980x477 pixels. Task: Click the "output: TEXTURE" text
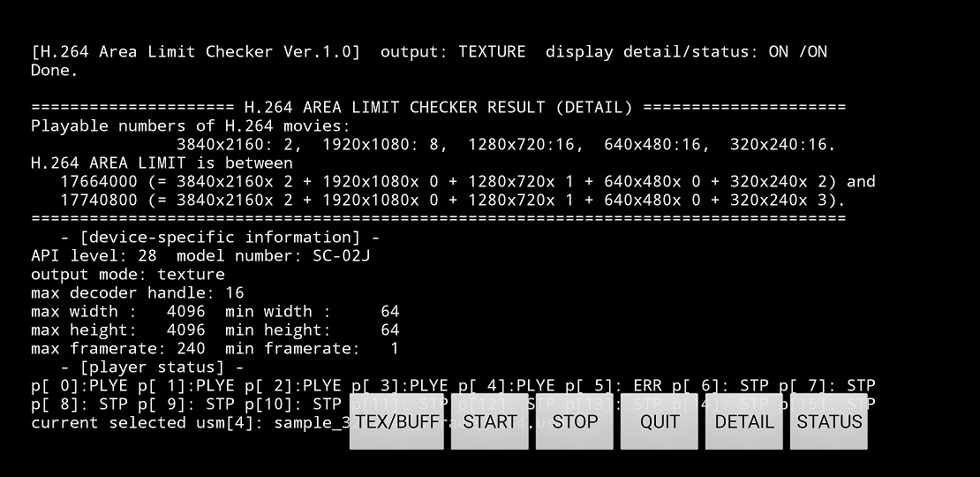453,52
